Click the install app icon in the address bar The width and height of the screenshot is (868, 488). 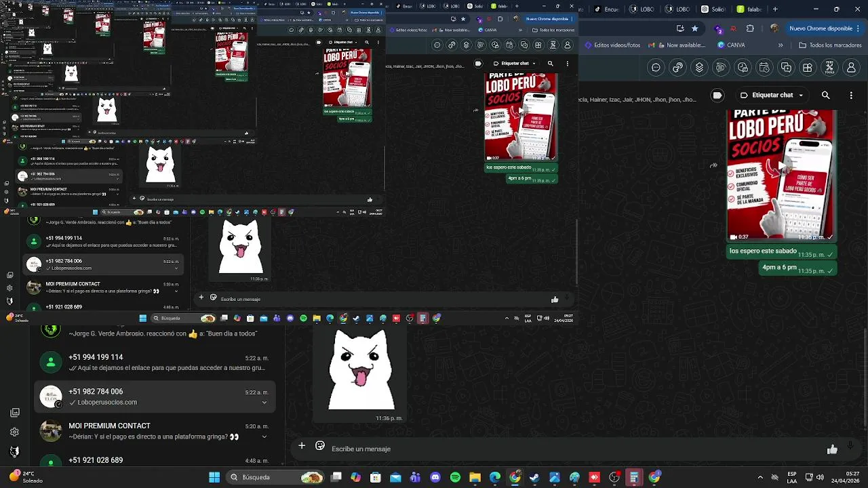pyautogui.click(x=680, y=28)
